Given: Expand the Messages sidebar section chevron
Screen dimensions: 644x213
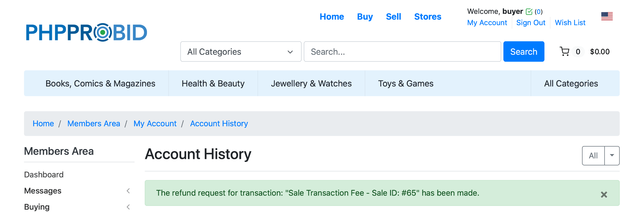Looking at the screenshot, I should (x=128, y=191).
